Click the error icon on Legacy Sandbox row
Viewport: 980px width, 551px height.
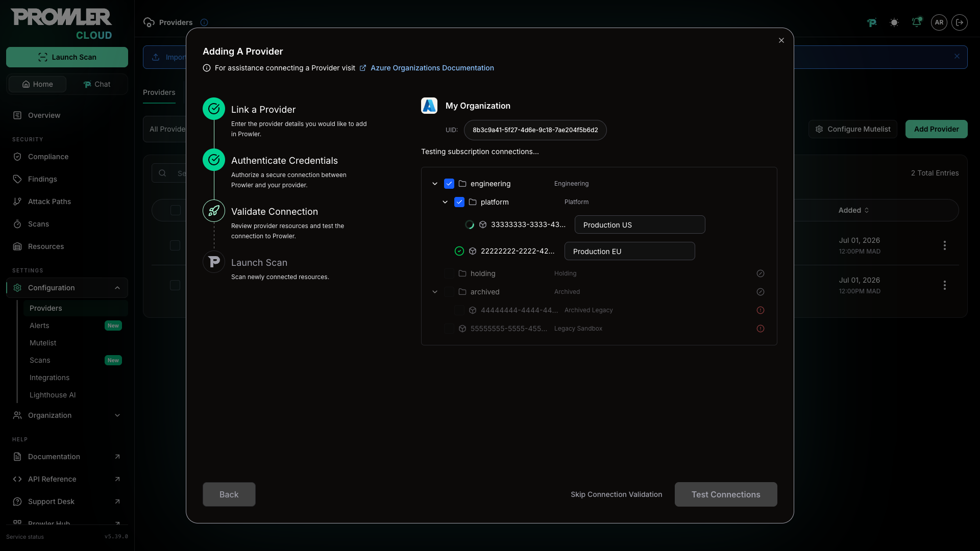point(761,329)
